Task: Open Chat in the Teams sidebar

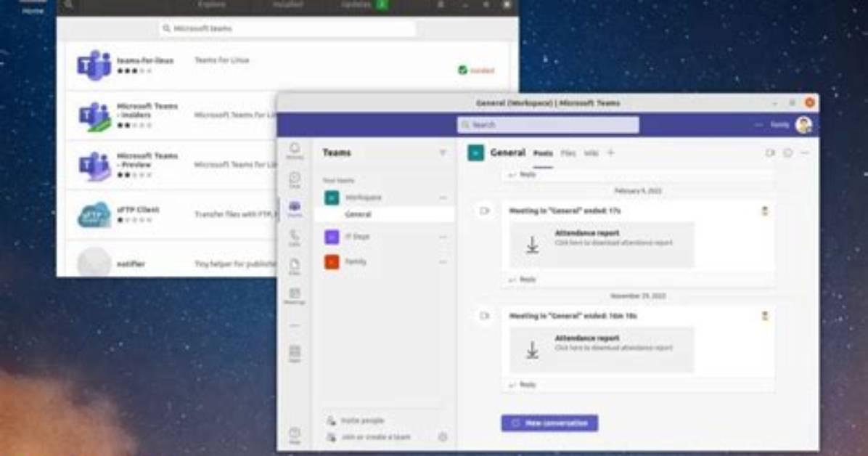Action: 295,179
